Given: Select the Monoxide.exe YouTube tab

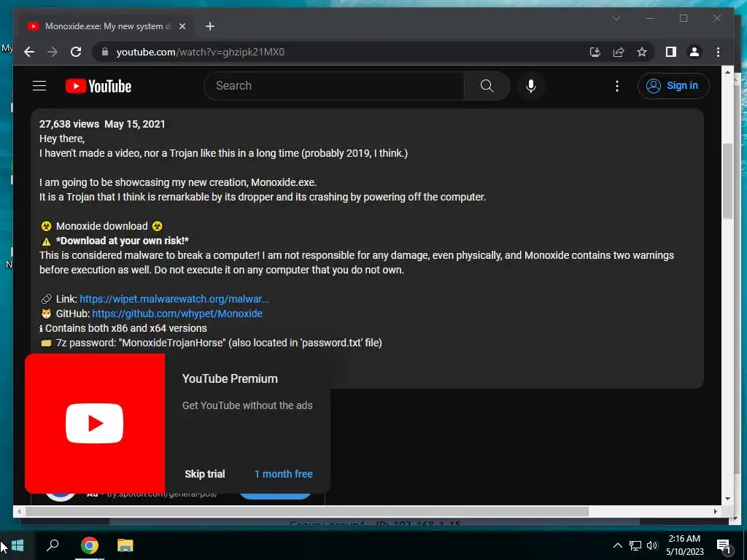Looking at the screenshot, I should point(107,26).
